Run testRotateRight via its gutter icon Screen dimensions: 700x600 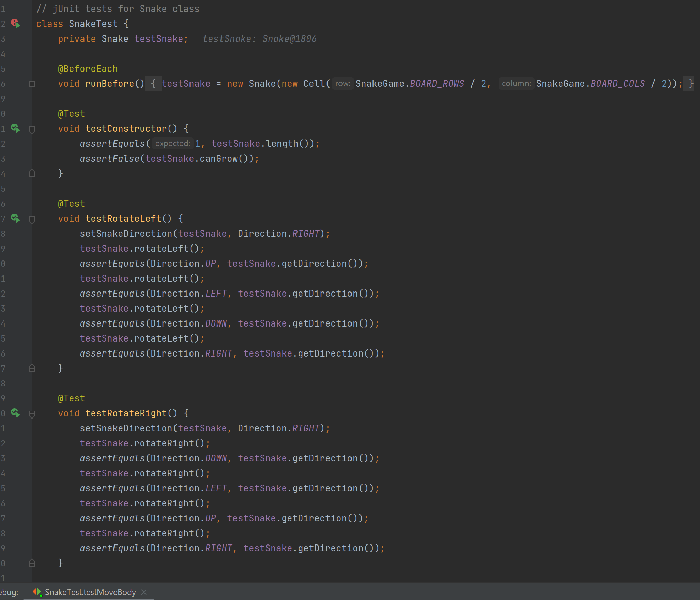coord(15,413)
